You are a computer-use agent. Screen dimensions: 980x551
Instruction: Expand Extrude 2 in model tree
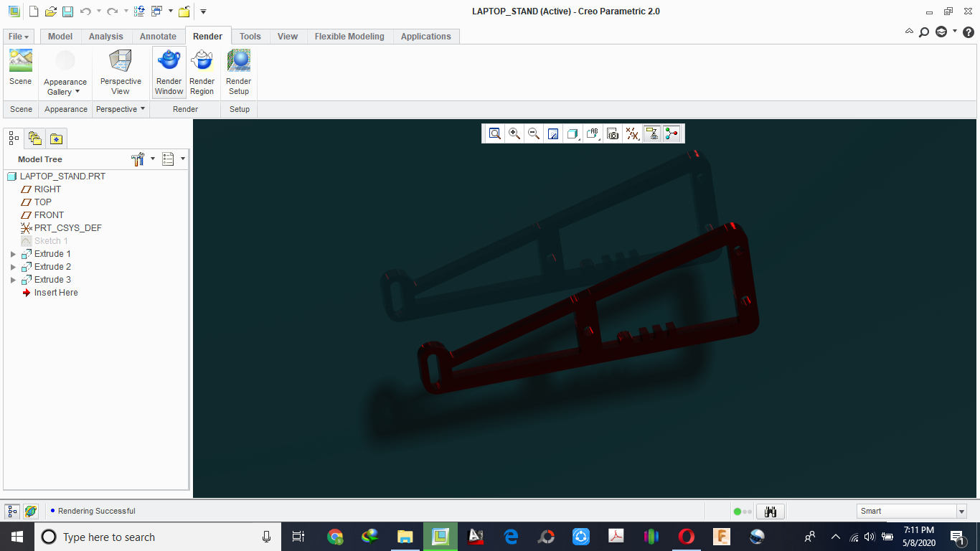pyautogui.click(x=13, y=267)
